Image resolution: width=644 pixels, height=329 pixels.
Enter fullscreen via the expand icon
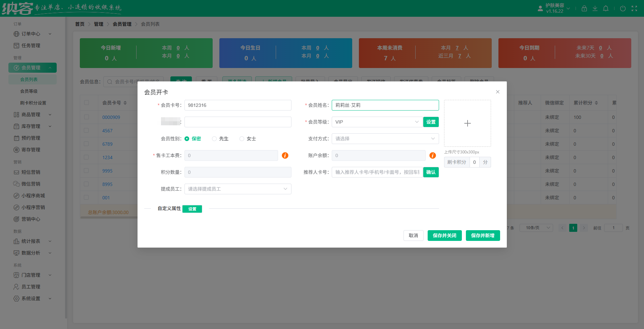[x=635, y=8]
